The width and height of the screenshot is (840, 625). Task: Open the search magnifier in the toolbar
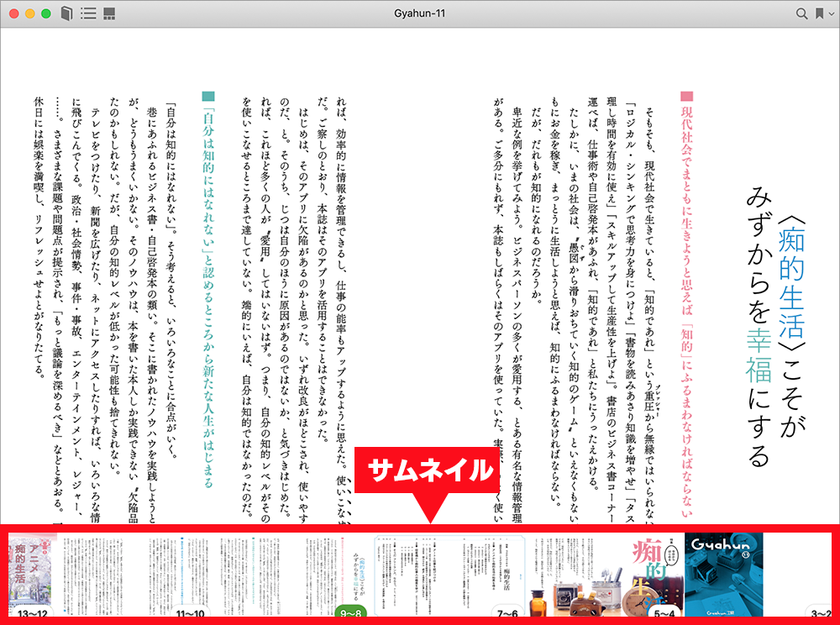(x=801, y=13)
